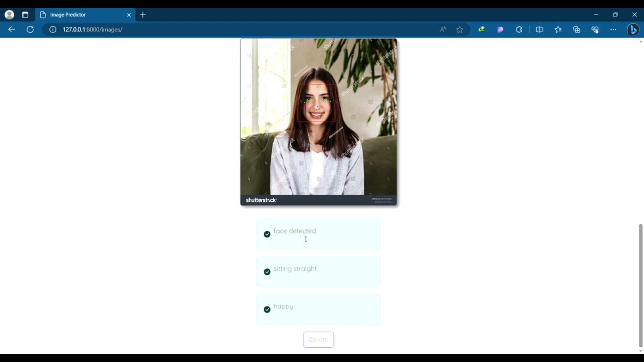Image resolution: width=644 pixels, height=362 pixels.
Task: Open Read aloud for this page
Action: (x=443, y=29)
